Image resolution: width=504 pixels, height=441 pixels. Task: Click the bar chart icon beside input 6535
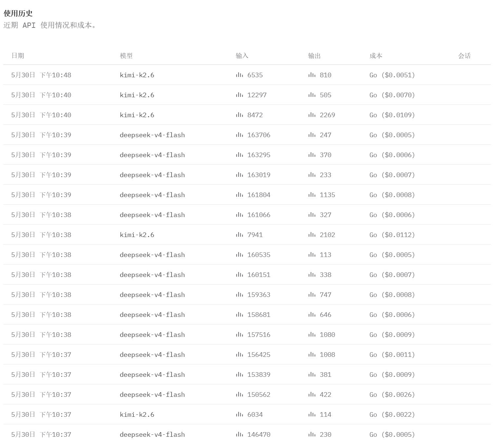239,75
